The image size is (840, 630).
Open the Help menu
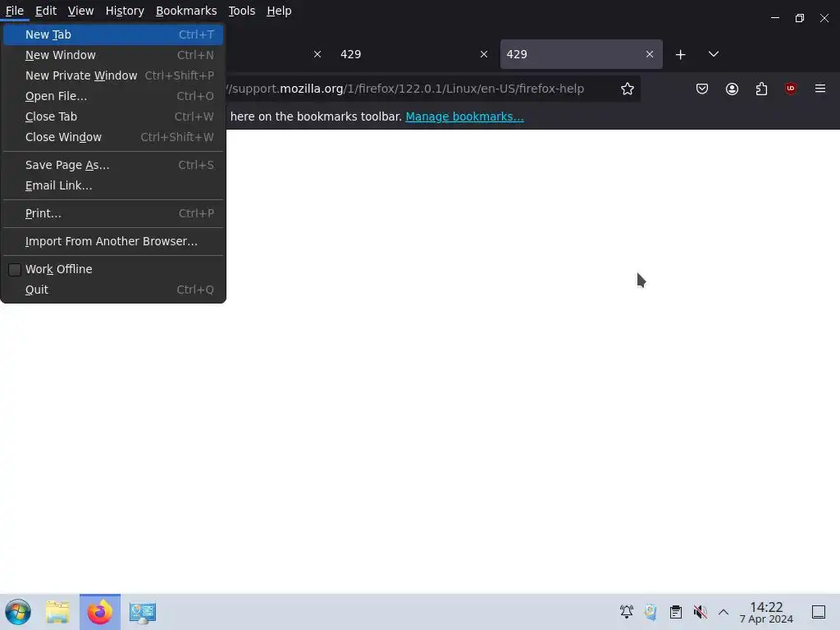tap(279, 11)
